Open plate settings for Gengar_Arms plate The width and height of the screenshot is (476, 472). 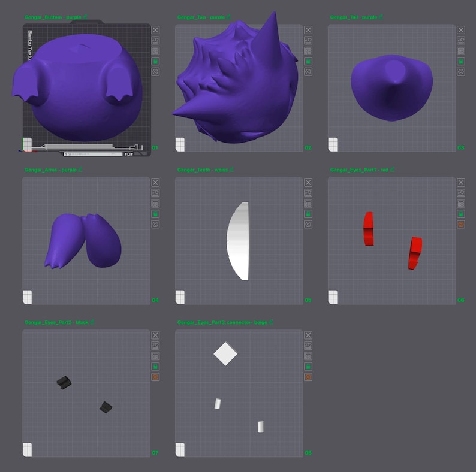[155, 225]
